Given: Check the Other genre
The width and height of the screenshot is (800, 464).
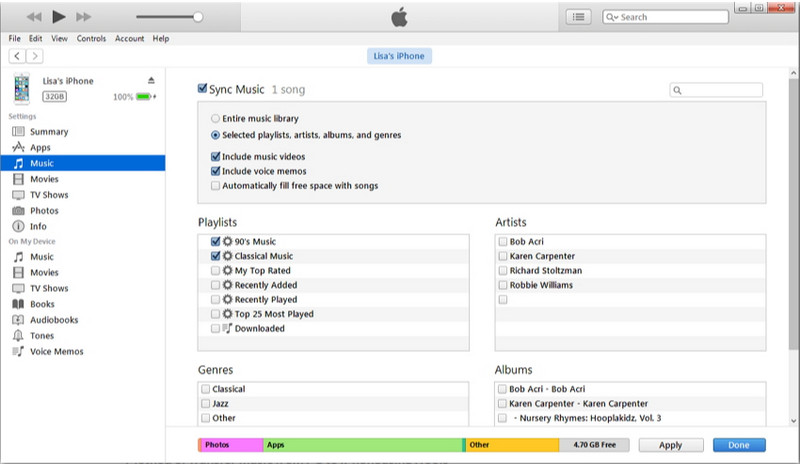Looking at the screenshot, I should (x=205, y=418).
